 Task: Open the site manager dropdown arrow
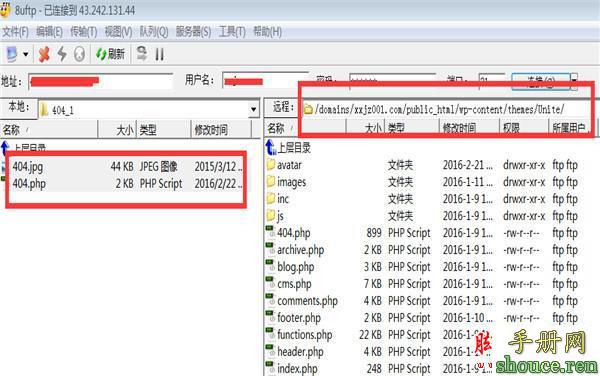tap(26, 54)
